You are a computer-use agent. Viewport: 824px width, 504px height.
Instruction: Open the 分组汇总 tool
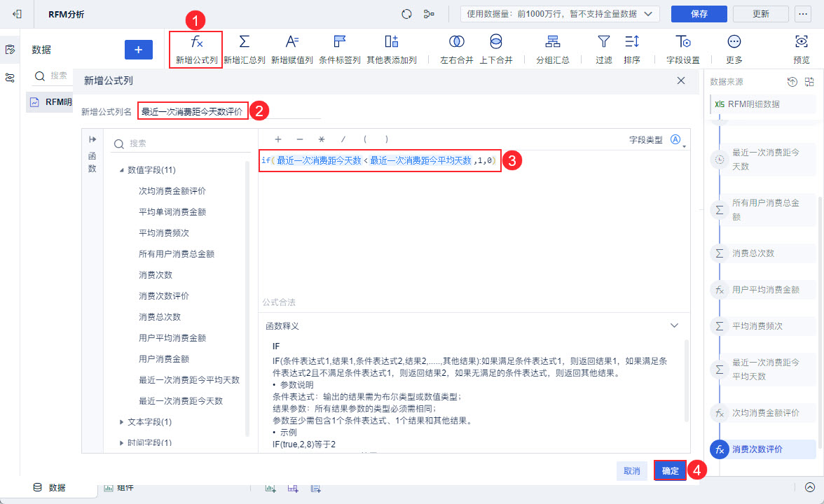tap(552, 42)
